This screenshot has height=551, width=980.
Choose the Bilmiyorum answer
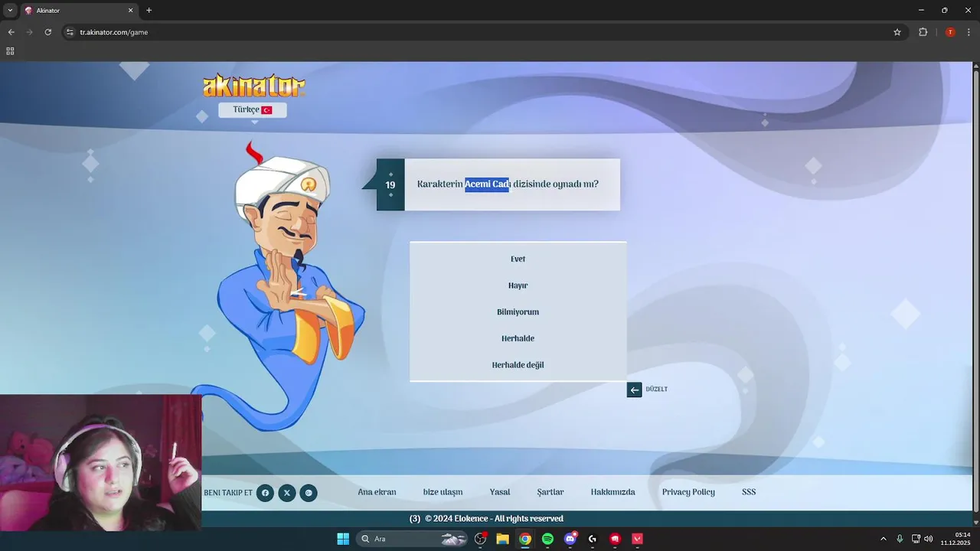[x=518, y=312]
